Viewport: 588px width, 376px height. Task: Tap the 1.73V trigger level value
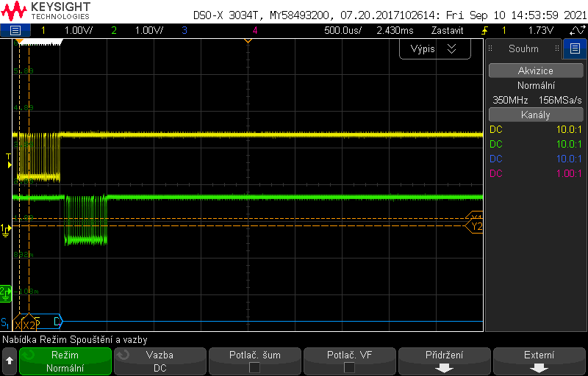pyautogui.click(x=541, y=30)
